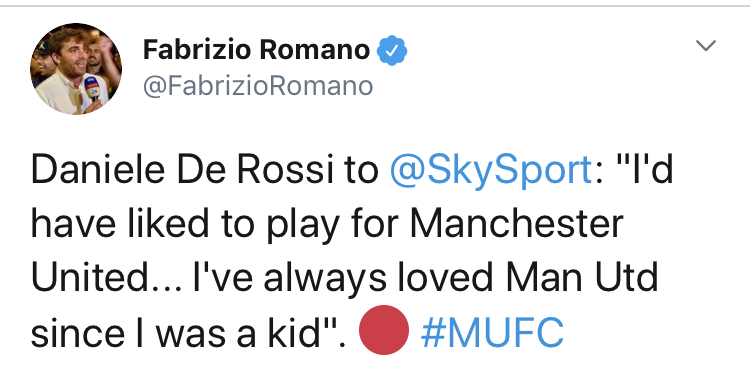750x388 pixels.
Task: Open the #MUFC hashtag
Action: click(492, 332)
